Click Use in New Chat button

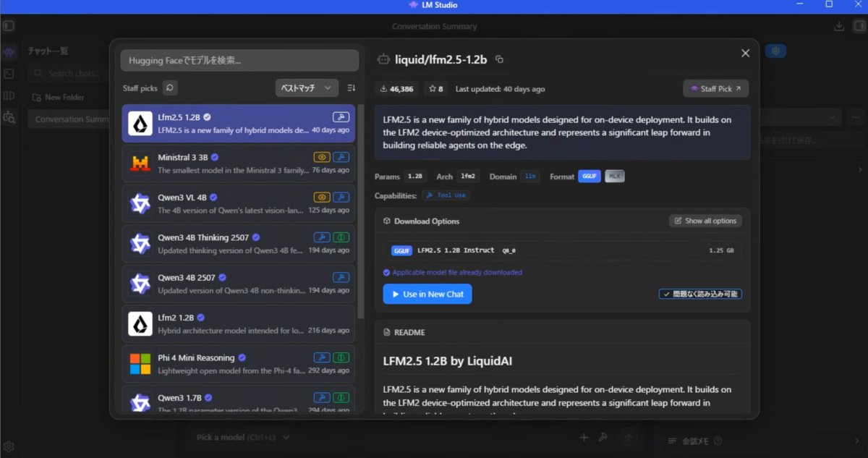(427, 294)
